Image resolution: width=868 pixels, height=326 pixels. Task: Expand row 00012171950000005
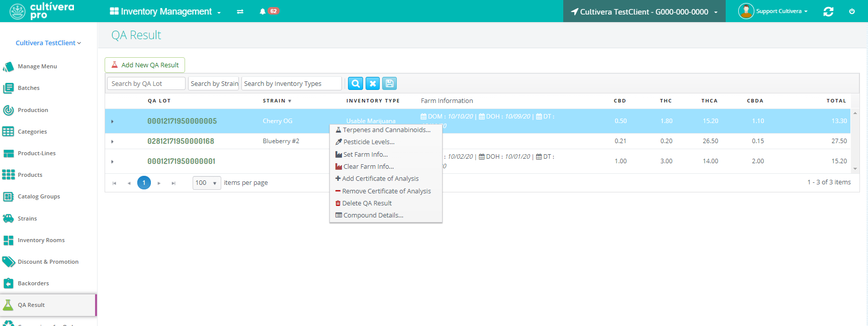(x=112, y=121)
